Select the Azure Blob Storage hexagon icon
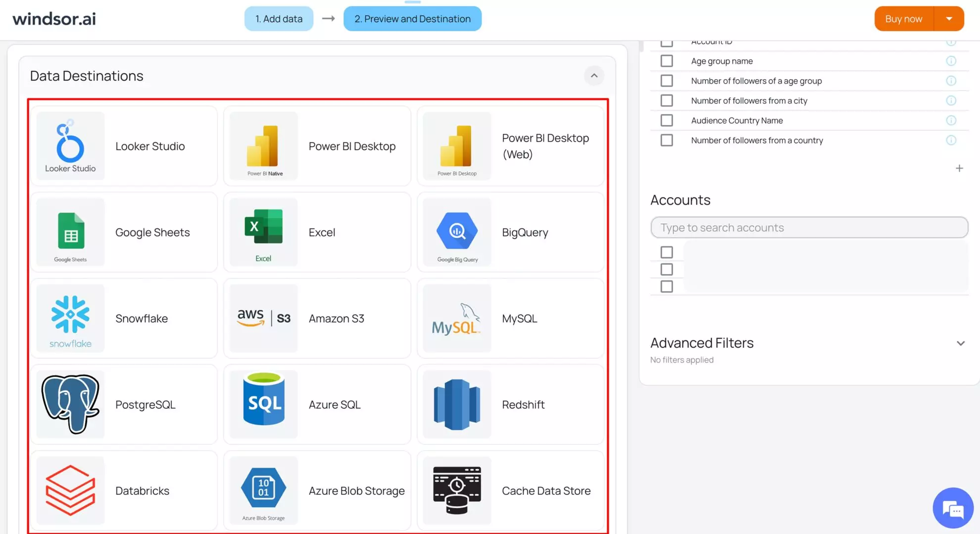Screen dimensions: 980x534 tap(264, 490)
